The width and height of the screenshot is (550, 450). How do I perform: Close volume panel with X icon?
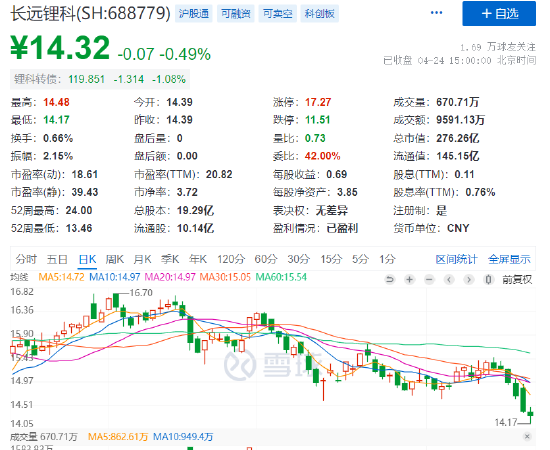pos(527,436)
